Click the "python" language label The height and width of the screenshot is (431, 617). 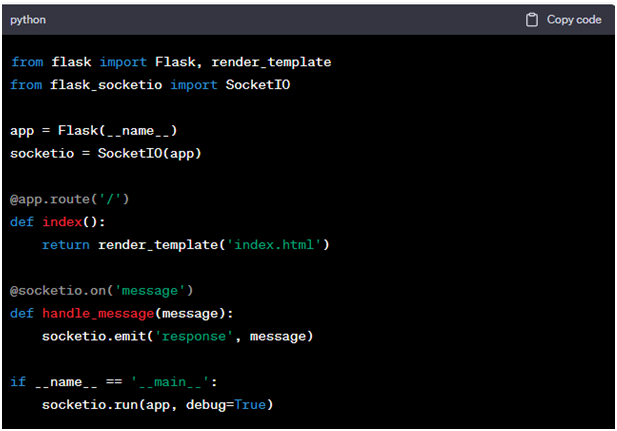point(28,20)
